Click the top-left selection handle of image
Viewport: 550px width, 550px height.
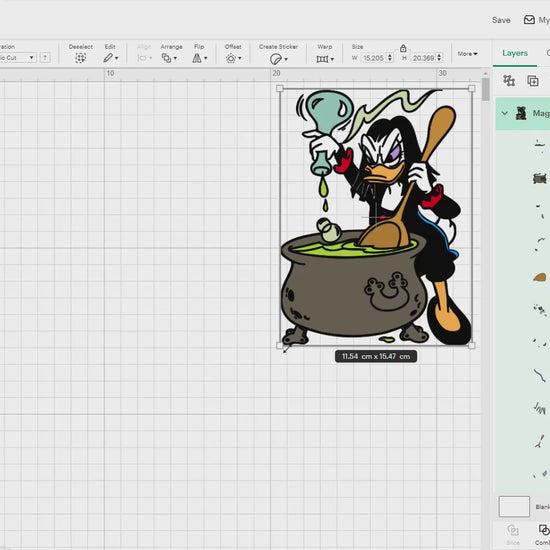(x=280, y=88)
